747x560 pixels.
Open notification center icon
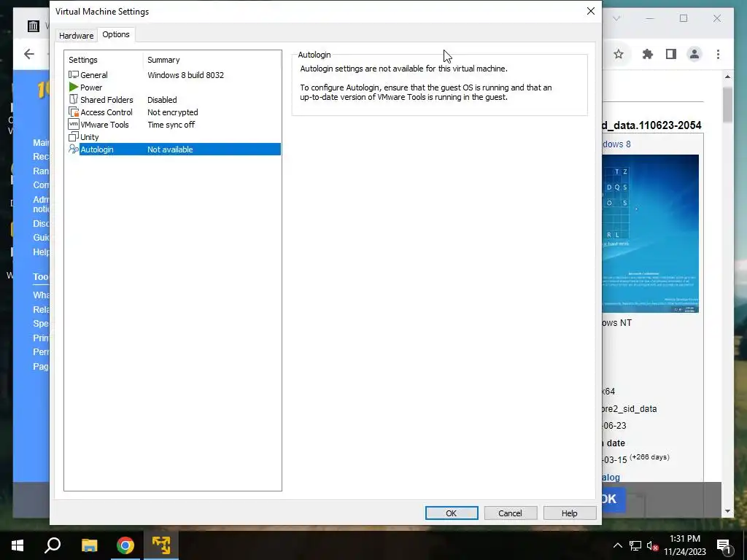pos(724,545)
